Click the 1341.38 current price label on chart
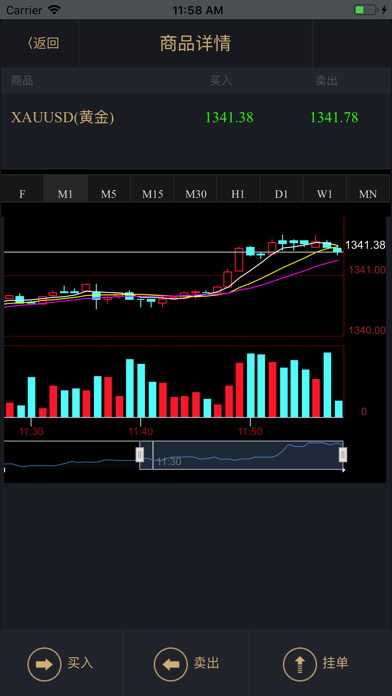Screen dimensions: 392x696 pyautogui.click(x=365, y=245)
